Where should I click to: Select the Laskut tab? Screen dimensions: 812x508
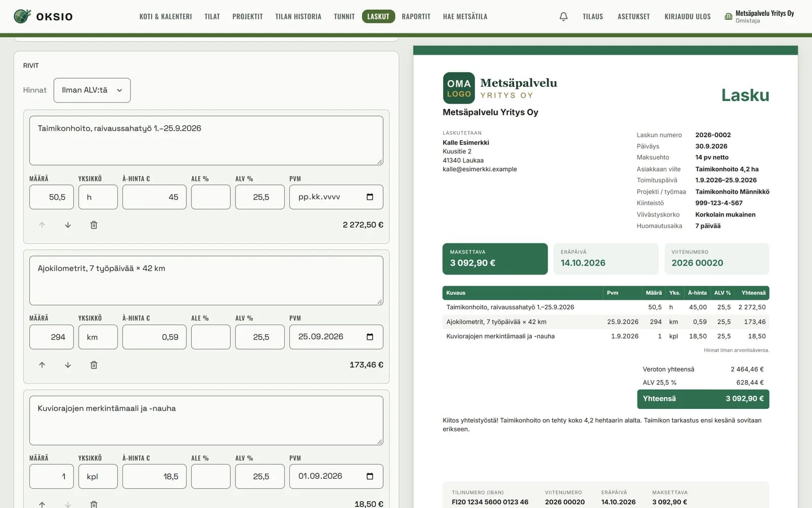point(378,16)
